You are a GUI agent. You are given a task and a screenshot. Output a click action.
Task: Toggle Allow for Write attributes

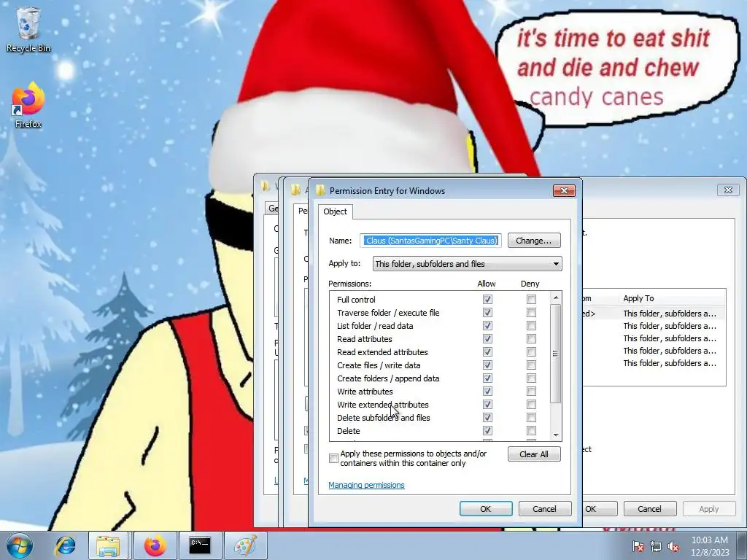[x=487, y=392]
